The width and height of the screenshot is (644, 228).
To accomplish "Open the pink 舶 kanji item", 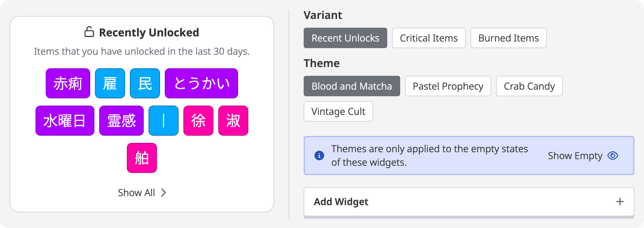I will click(142, 158).
